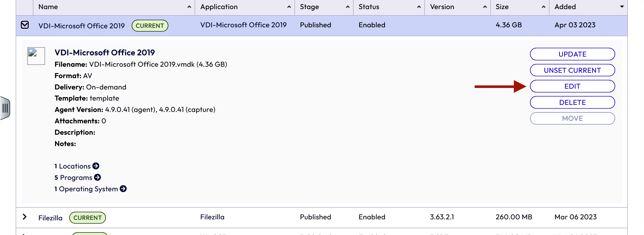The height and width of the screenshot is (235, 644).
Task: Click the MOVE button
Action: pos(572,119)
